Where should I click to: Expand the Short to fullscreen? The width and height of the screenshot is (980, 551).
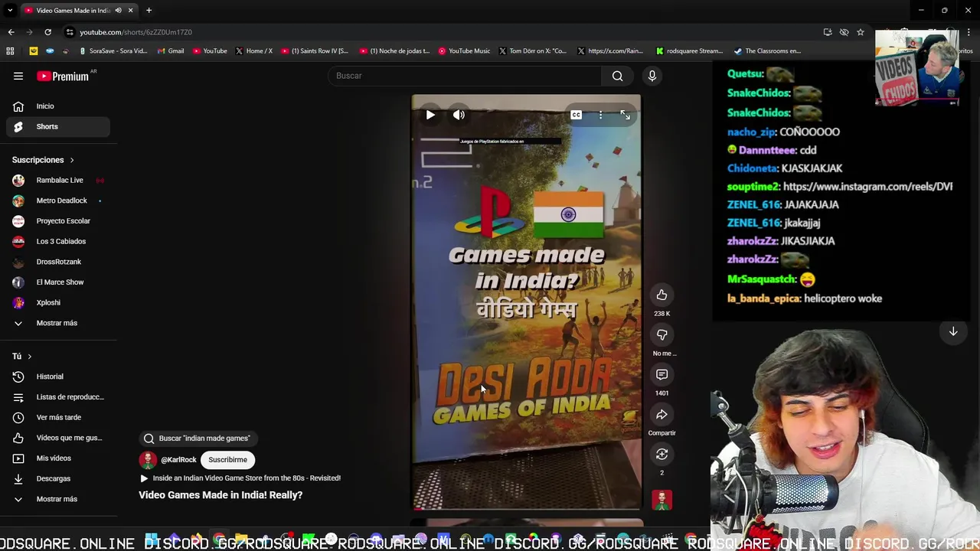click(626, 115)
